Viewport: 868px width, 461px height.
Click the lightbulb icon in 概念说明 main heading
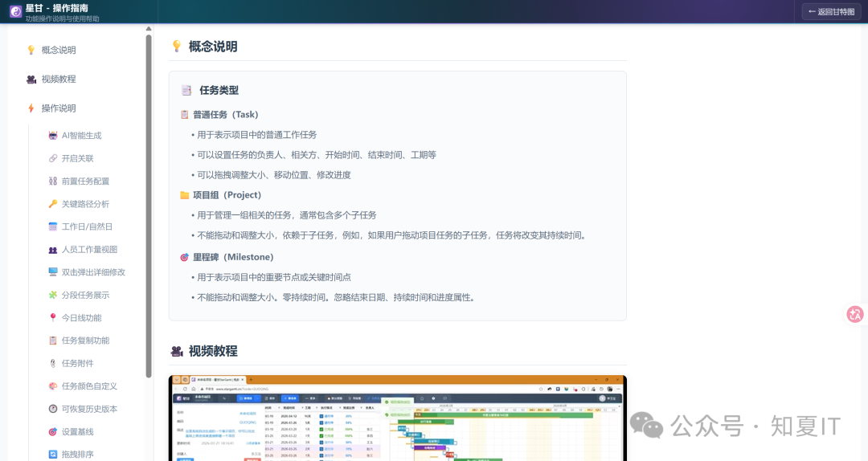(x=177, y=47)
